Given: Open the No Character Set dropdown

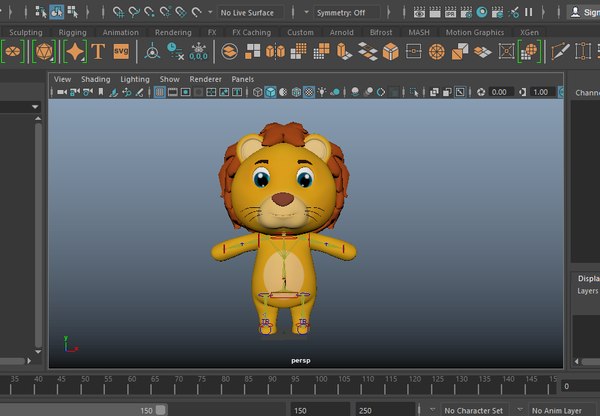Looking at the screenshot, I should (473, 410).
